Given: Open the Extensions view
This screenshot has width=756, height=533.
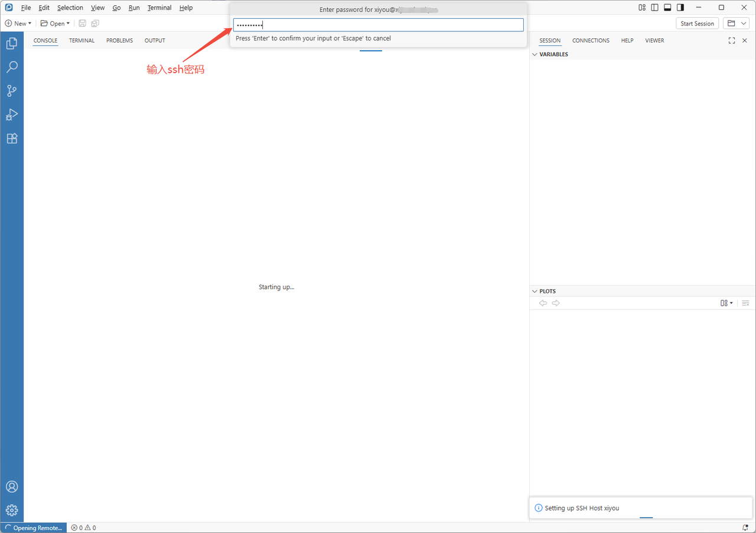Looking at the screenshot, I should 12,138.
